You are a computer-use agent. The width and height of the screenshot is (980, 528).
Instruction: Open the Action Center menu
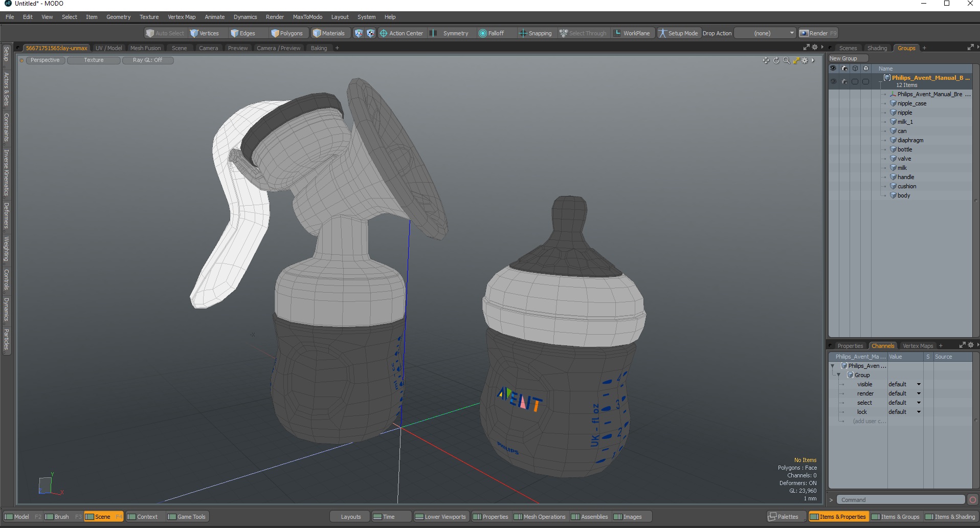[x=402, y=33]
